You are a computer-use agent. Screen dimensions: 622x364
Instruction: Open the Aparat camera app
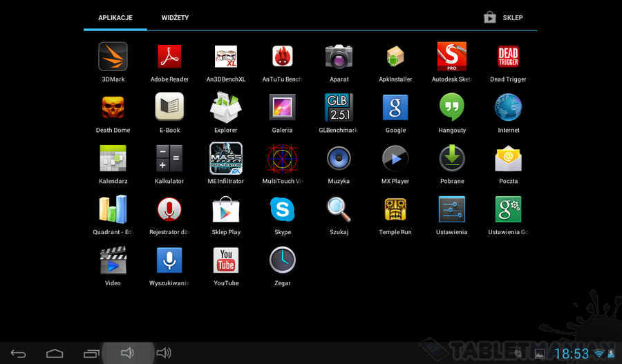point(339,57)
